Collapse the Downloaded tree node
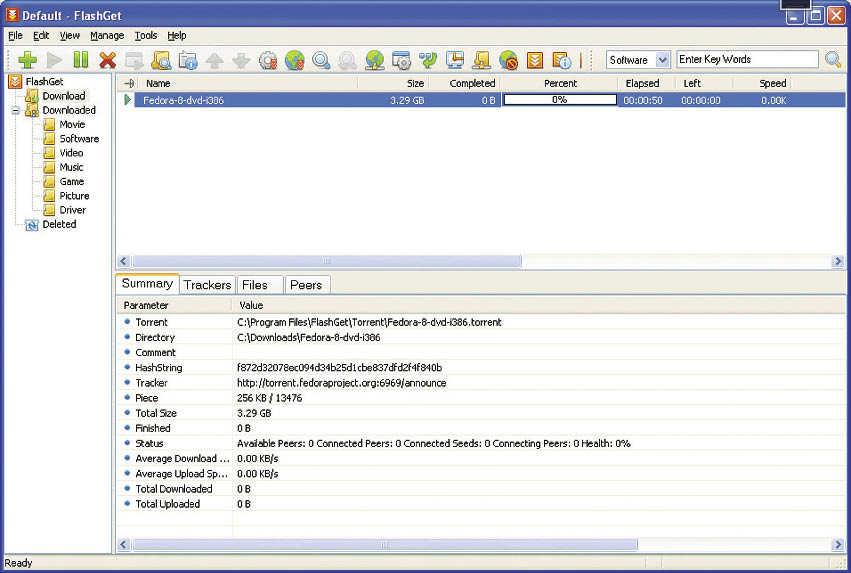 [15, 110]
